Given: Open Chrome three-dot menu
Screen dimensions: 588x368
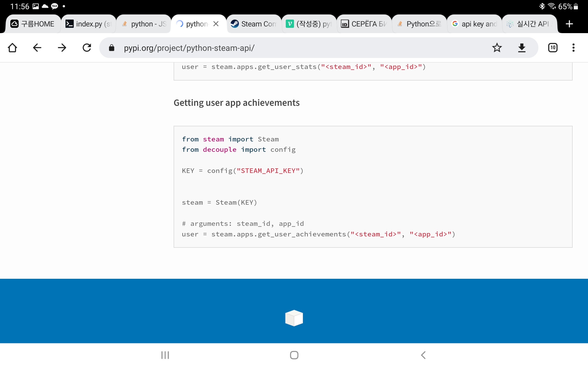Looking at the screenshot, I should click(574, 48).
